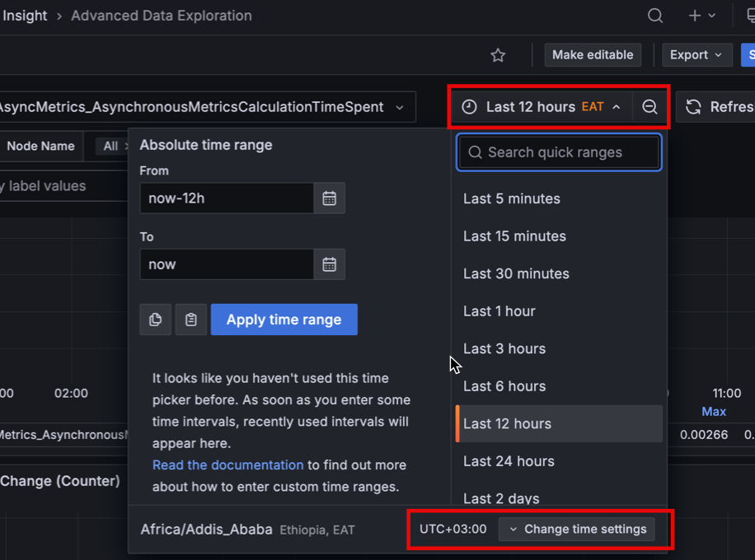Click the Node Name variable label

pyautogui.click(x=41, y=147)
